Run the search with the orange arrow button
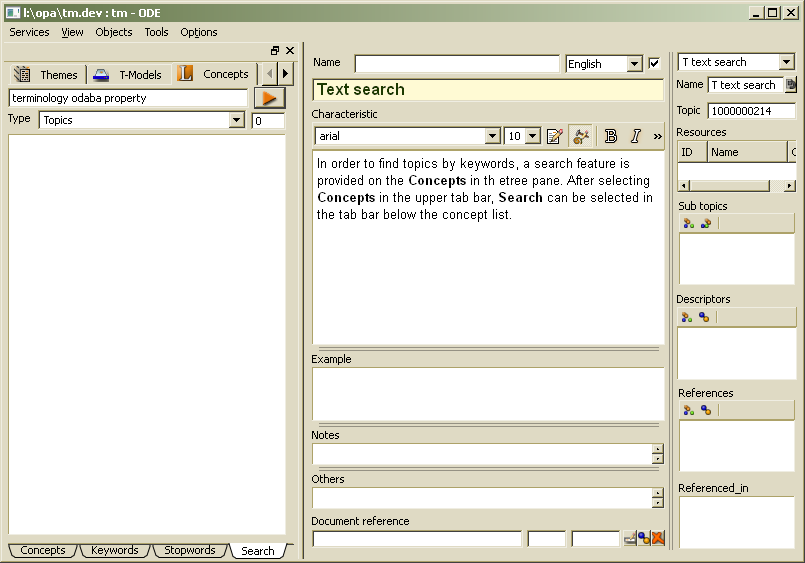The width and height of the screenshot is (805, 563). click(269, 98)
